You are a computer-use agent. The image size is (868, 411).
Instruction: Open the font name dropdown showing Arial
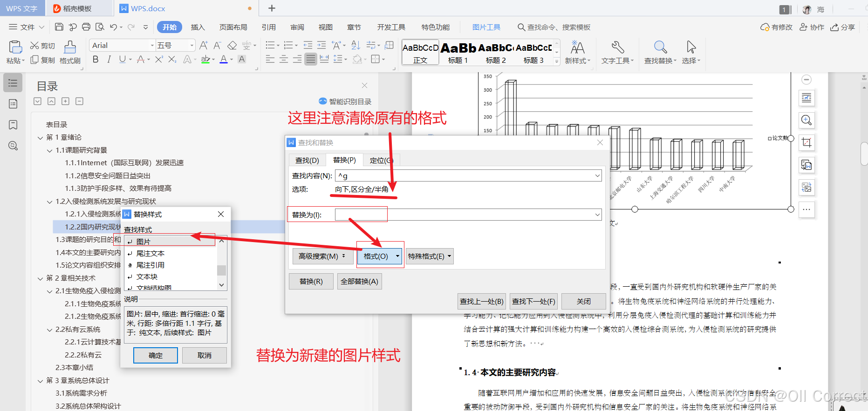coord(152,45)
